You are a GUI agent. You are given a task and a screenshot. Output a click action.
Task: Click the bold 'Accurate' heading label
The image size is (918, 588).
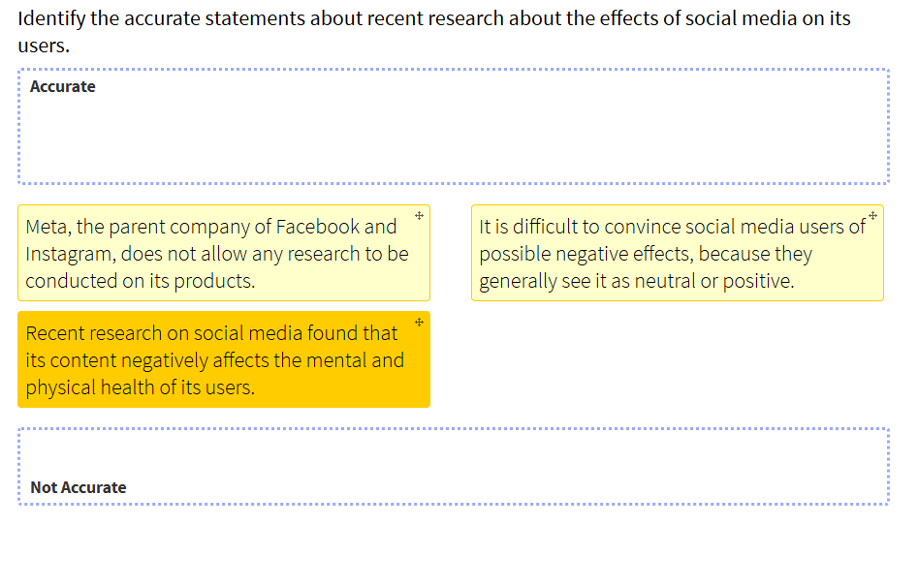tap(63, 87)
